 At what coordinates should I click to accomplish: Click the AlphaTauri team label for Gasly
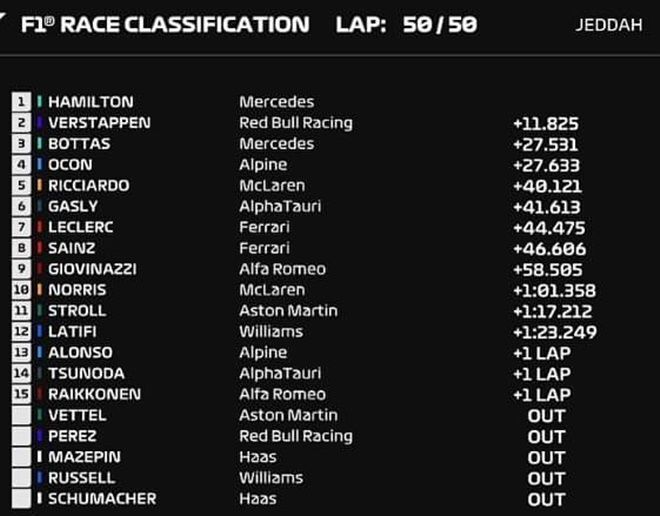(280, 207)
